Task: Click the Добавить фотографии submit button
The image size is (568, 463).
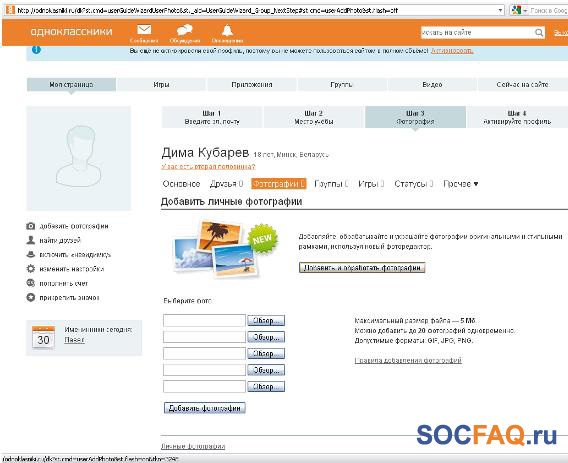Action: pyautogui.click(x=205, y=408)
